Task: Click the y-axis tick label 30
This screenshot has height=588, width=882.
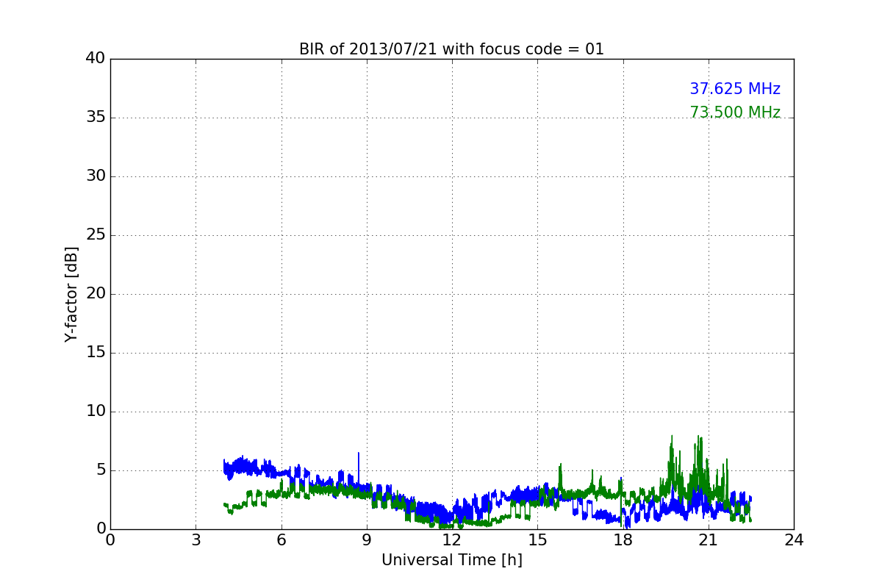Action: tap(95, 176)
